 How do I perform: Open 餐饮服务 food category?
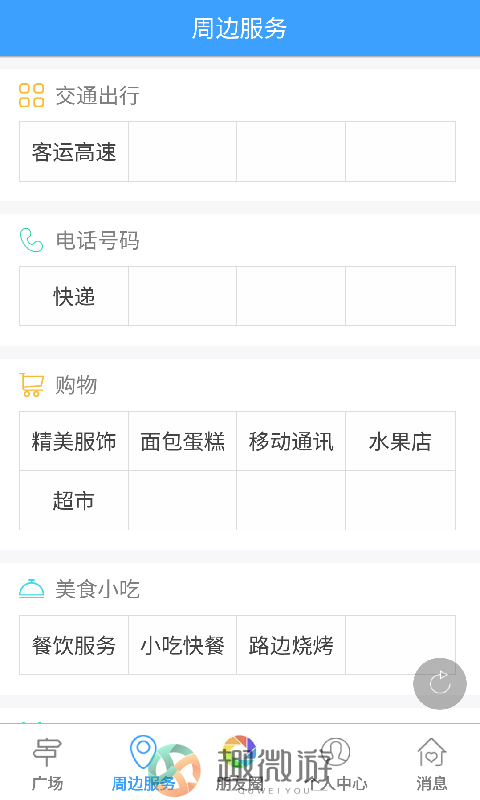(74, 645)
